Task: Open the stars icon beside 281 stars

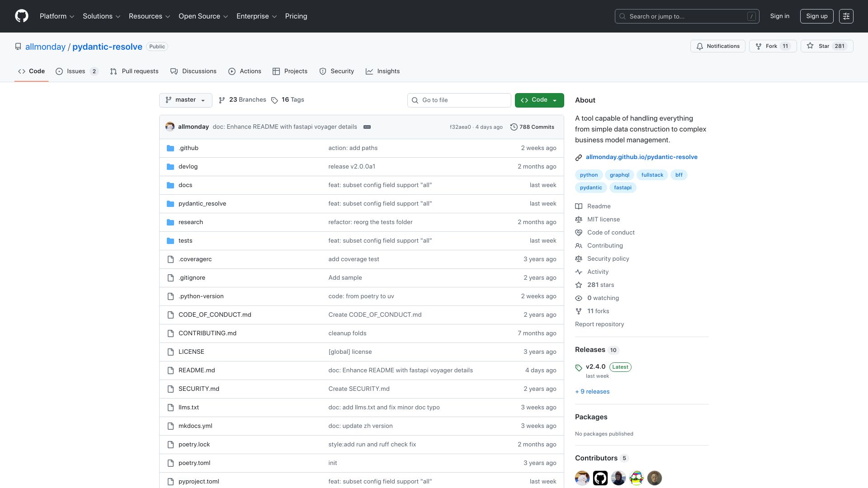Action: pos(579,285)
